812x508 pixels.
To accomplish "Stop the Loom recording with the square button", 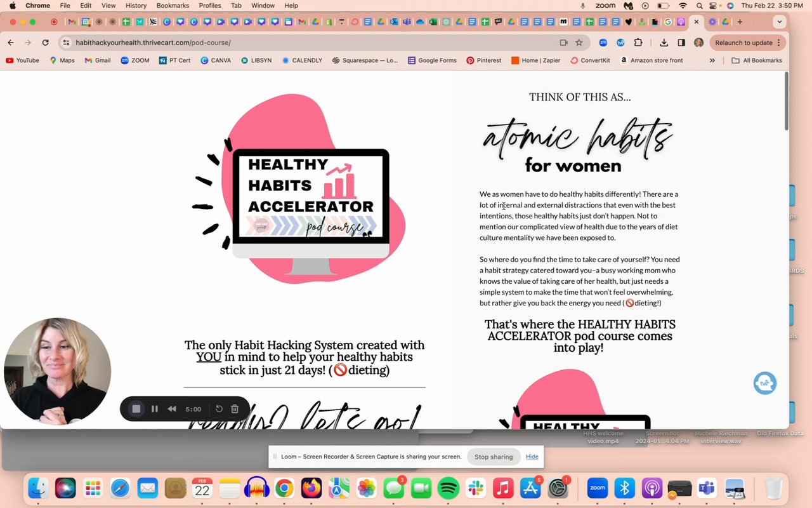I will point(136,409).
